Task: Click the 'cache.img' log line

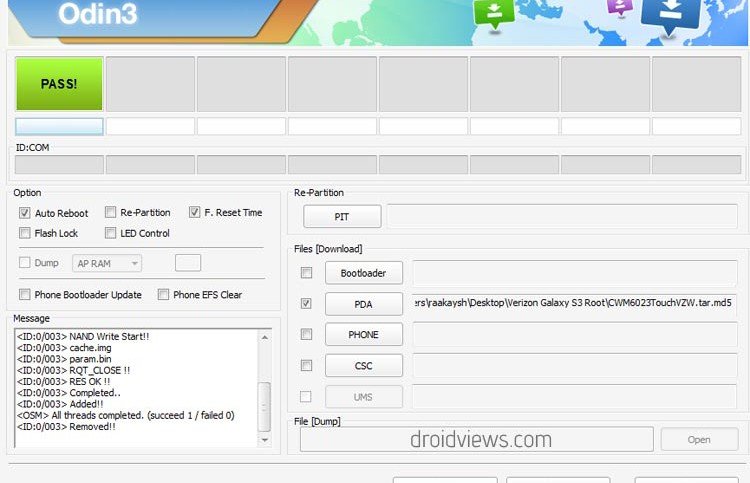Action: [x=64, y=348]
